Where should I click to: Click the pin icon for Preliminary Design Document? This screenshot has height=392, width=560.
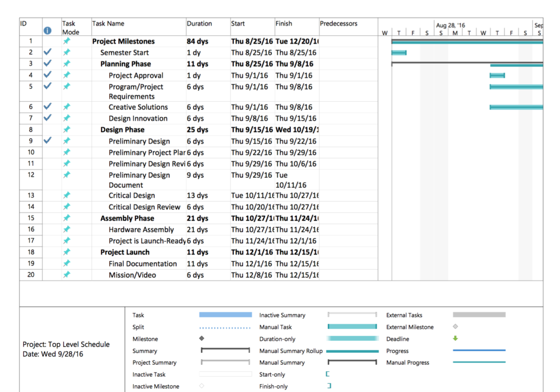tap(67, 175)
